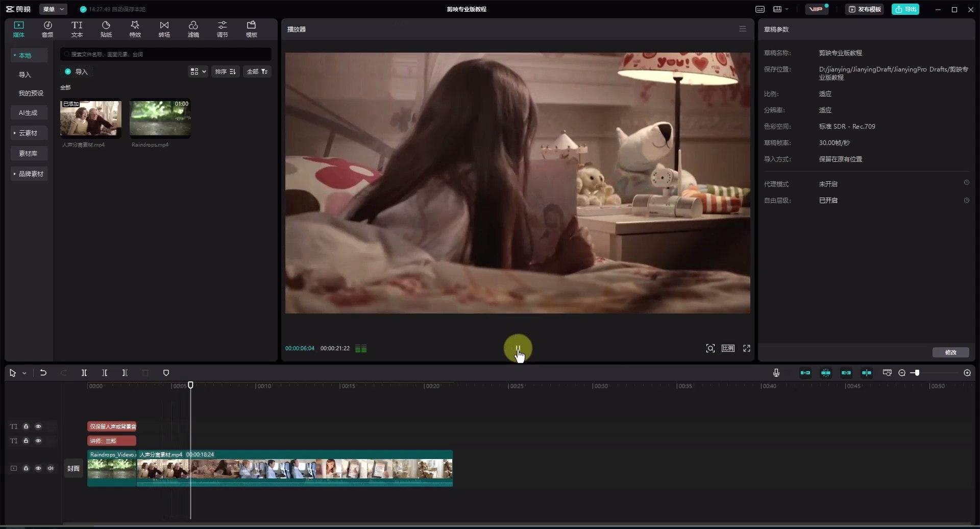Mute the main video track audio
Image resolution: width=980 pixels, height=529 pixels.
pos(51,468)
